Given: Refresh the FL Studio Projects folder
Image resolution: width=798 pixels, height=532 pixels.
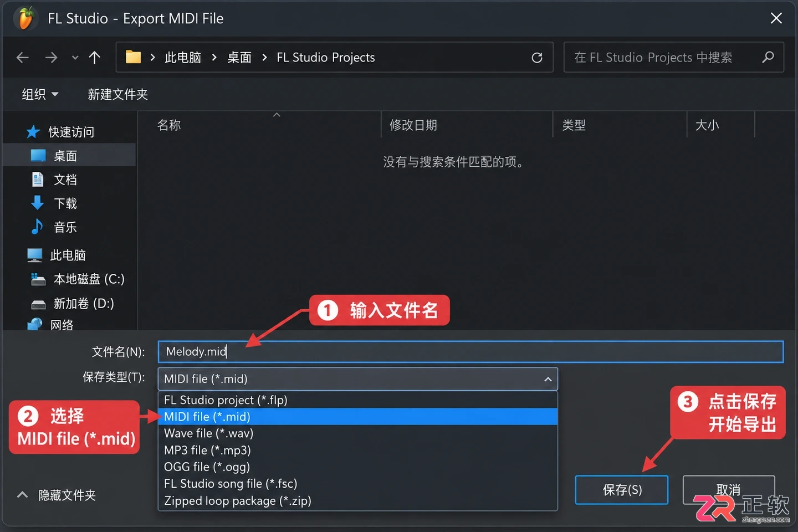Looking at the screenshot, I should (x=537, y=58).
